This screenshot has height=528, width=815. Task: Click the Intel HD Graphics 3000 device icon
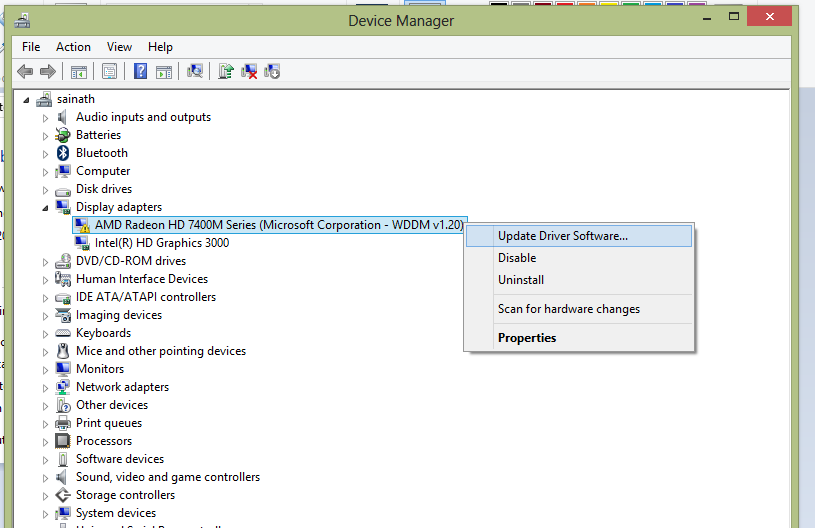click(82, 243)
